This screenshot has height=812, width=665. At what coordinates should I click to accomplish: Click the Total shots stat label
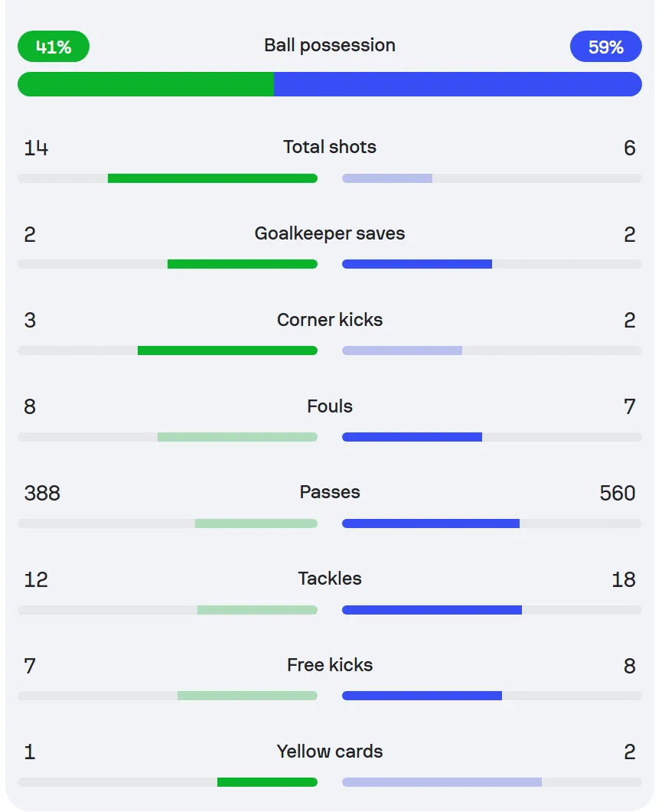pos(330,147)
